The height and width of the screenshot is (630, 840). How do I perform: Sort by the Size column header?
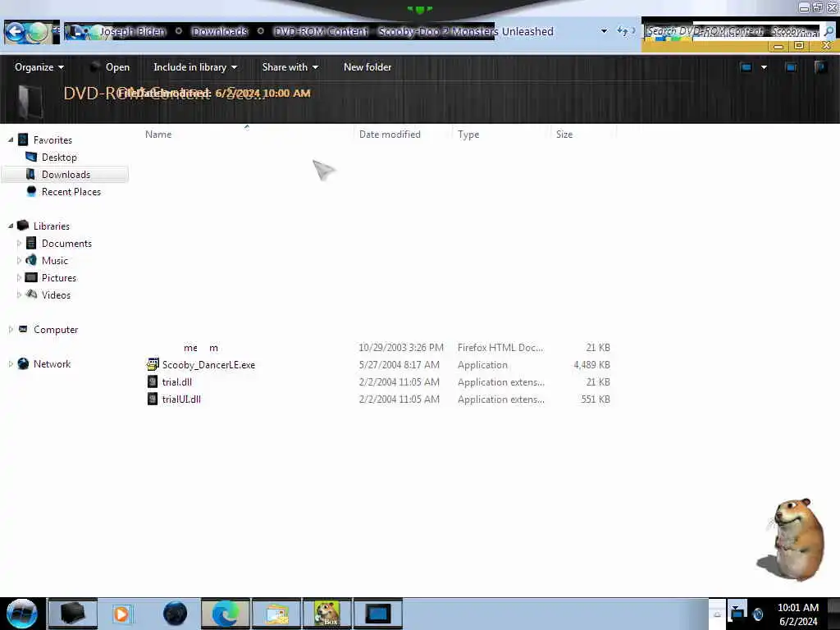564,135
